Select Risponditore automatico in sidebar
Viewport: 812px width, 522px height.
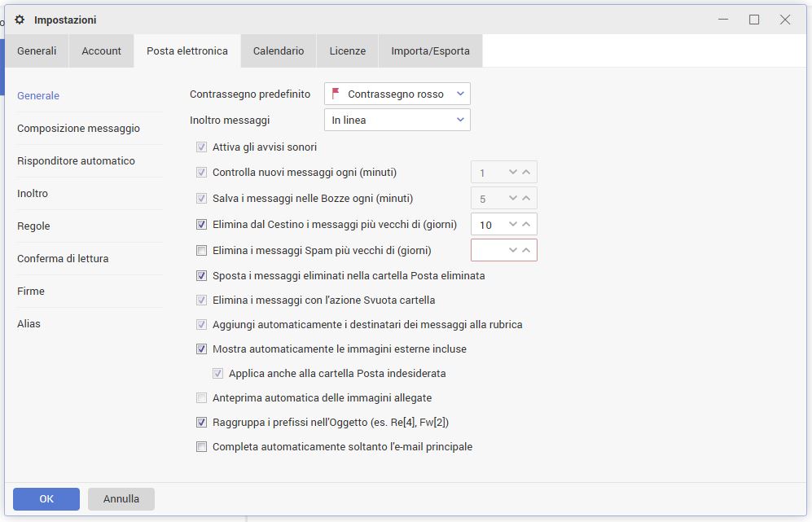(76, 161)
